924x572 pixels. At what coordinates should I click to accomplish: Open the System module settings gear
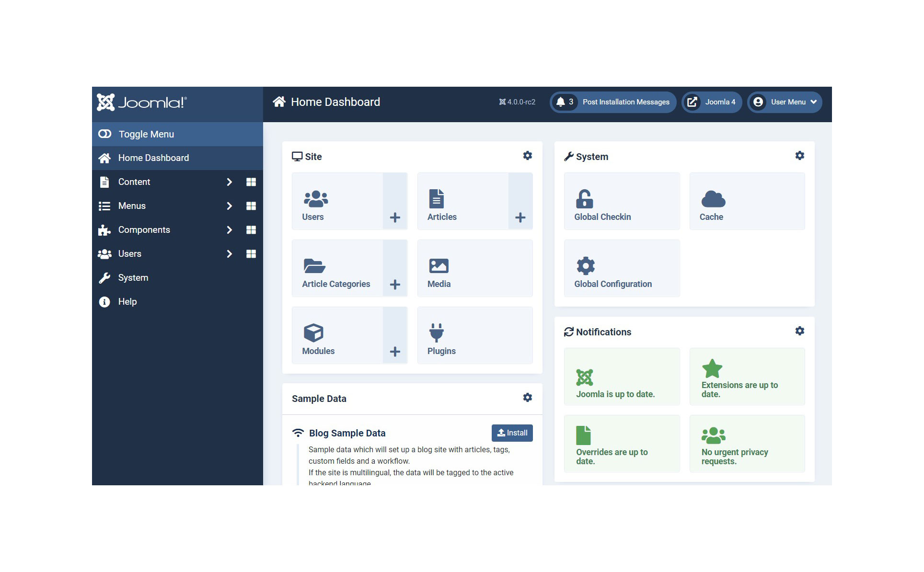pos(800,156)
